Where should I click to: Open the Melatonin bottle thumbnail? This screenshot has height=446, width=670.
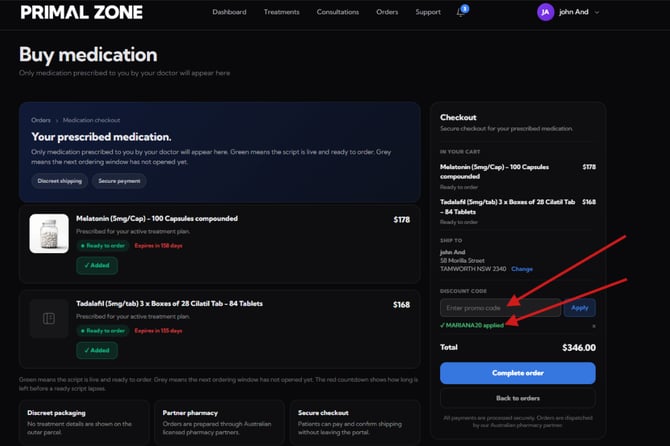pyautogui.click(x=48, y=233)
